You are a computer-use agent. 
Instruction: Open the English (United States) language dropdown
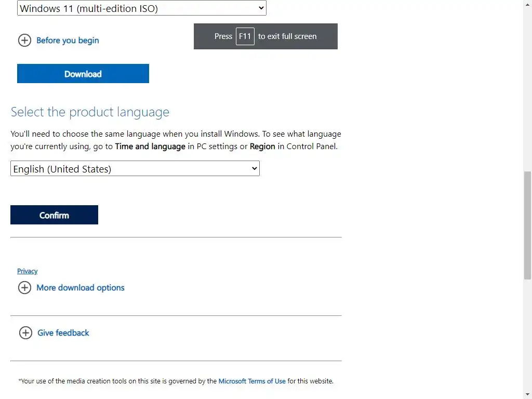click(x=135, y=169)
